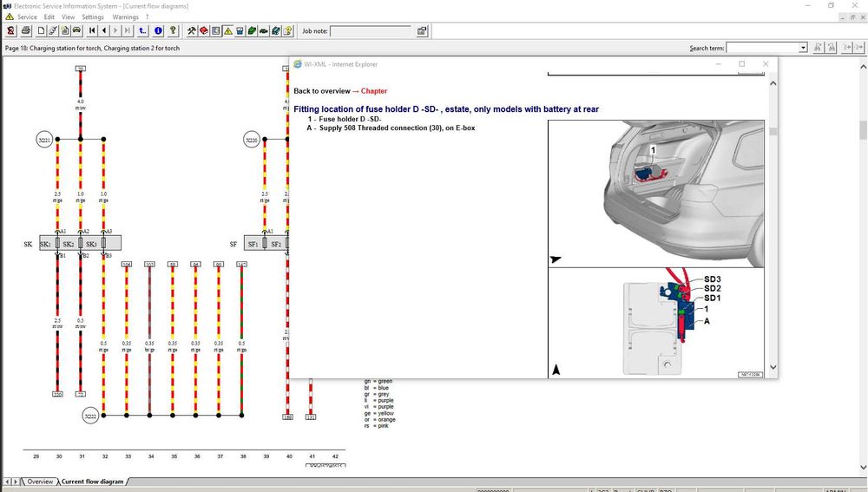Click the blue 't..' toolbar icon
868x492 pixels.
point(143,31)
